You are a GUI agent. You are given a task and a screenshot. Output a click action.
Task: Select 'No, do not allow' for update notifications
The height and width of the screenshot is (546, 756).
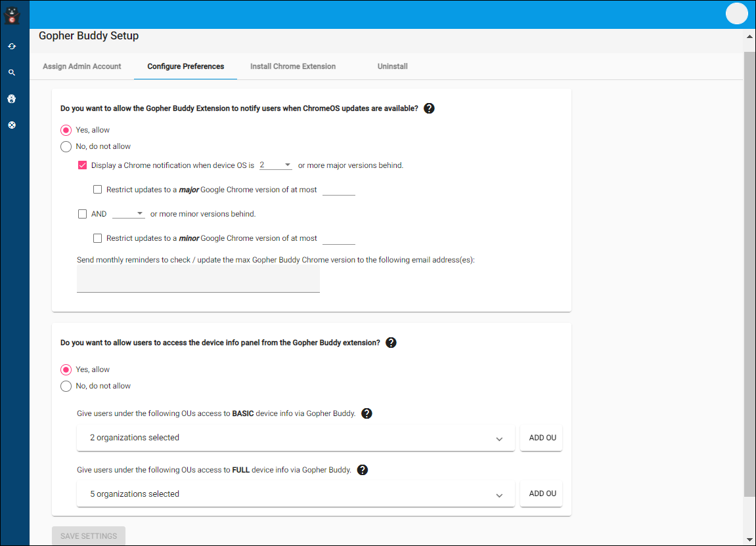coord(66,146)
